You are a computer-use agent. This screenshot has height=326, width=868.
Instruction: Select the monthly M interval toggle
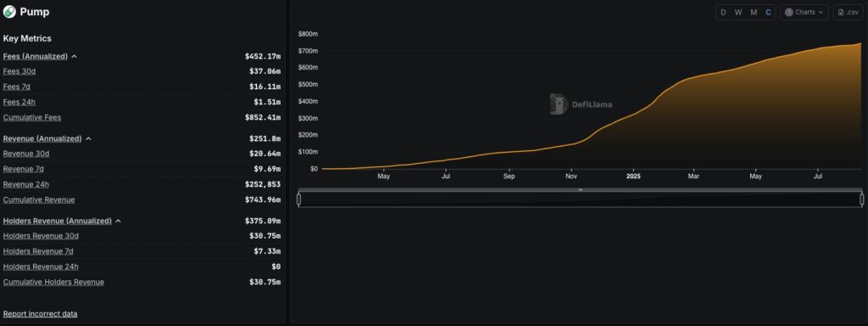tap(754, 12)
